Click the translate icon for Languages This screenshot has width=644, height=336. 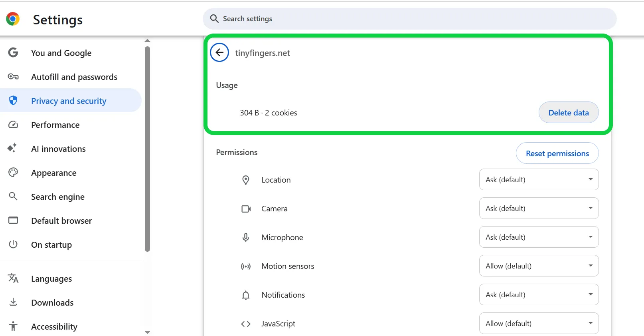point(13,278)
